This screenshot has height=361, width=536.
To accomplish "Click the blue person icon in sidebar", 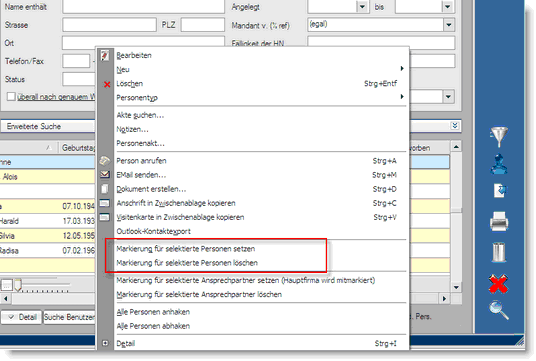I will 499,164.
